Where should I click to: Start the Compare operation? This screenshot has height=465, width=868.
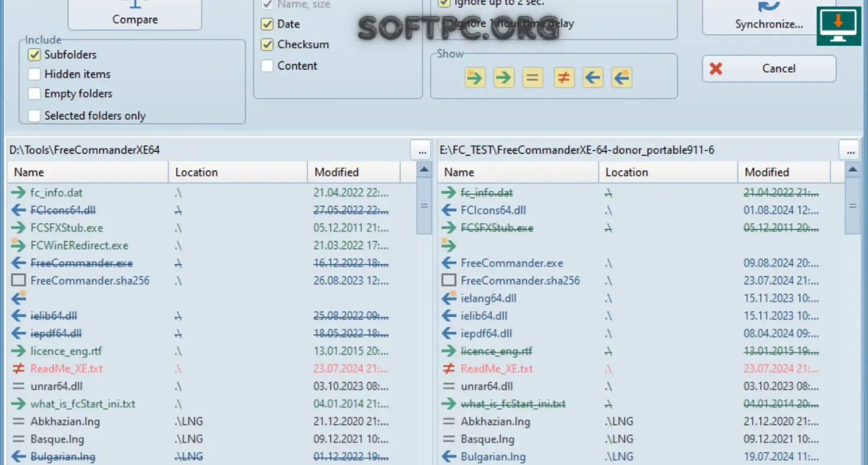pos(135,15)
